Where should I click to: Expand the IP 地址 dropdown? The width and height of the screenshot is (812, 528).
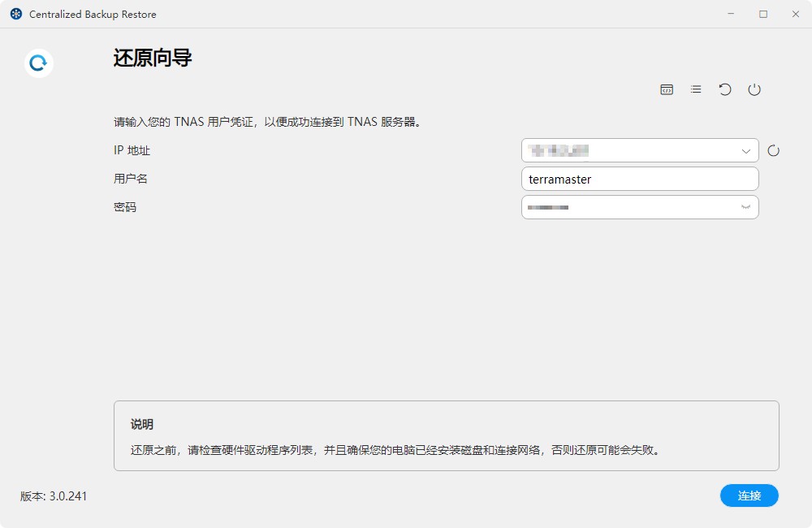(x=745, y=150)
